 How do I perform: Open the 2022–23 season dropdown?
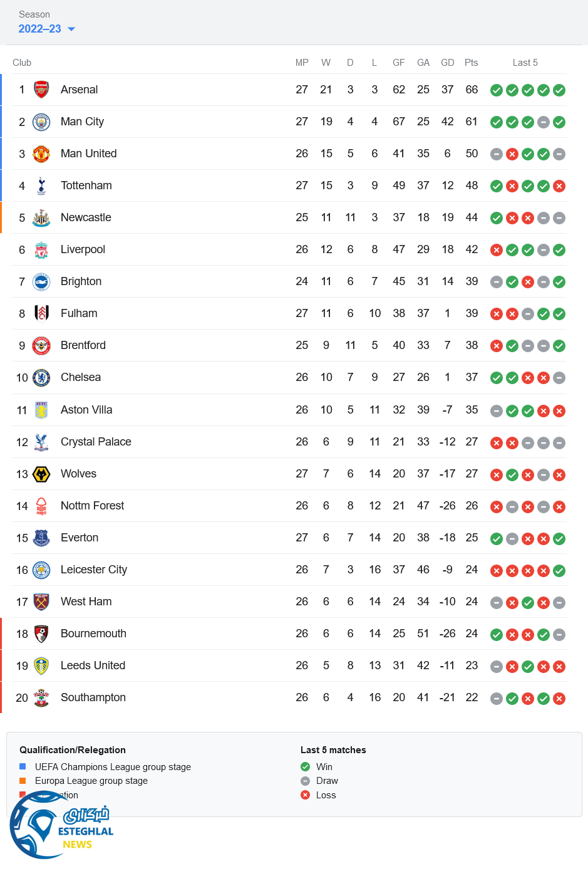click(x=47, y=29)
